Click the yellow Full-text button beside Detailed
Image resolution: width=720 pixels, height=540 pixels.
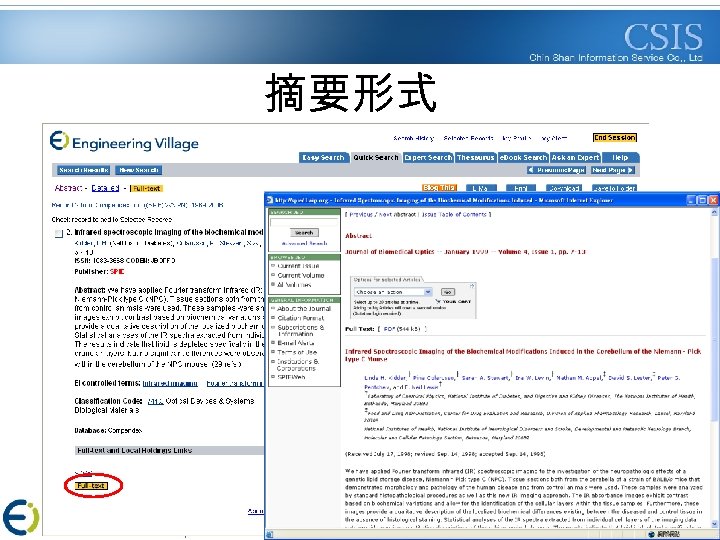[146, 188]
